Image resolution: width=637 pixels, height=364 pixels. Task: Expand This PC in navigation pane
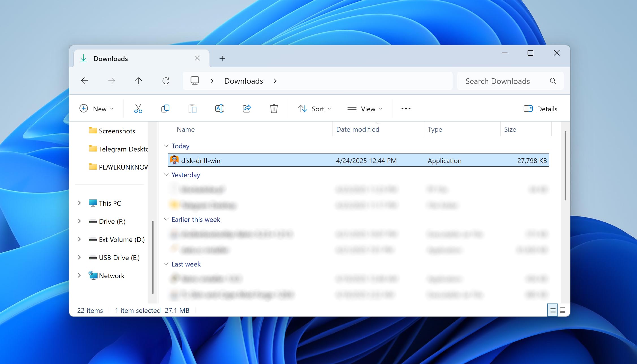click(79, 203)
